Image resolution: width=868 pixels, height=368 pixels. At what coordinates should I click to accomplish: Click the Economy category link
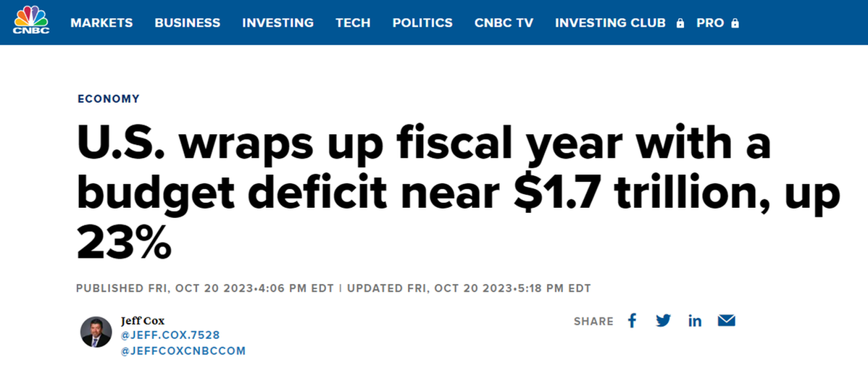coord(109,99)
